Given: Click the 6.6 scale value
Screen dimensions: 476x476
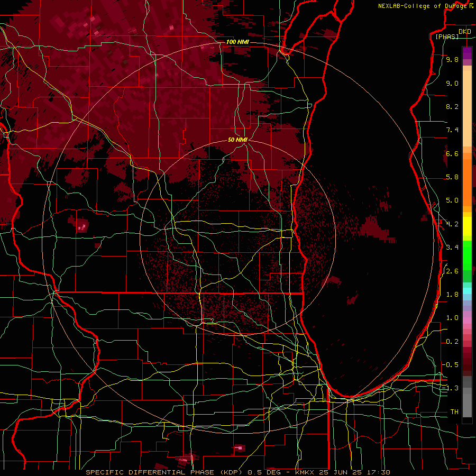Looking at the screenshot, I should [452, 153].
